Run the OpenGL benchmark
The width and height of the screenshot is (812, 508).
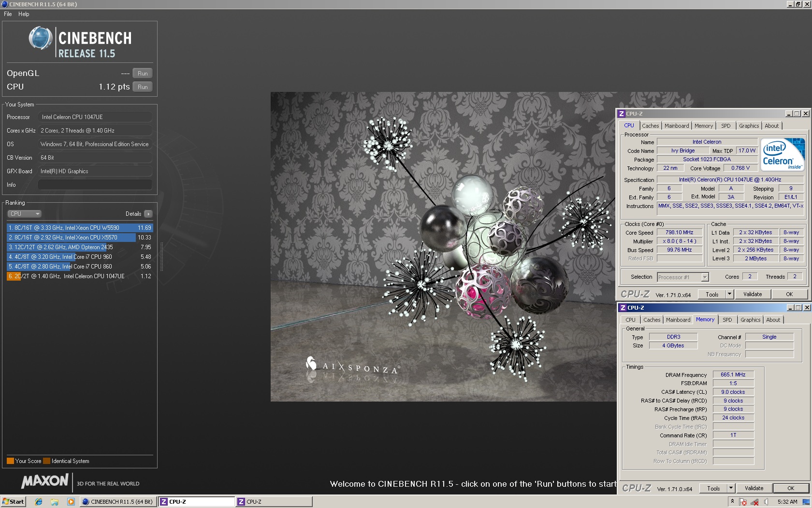[x=143, y=74]
